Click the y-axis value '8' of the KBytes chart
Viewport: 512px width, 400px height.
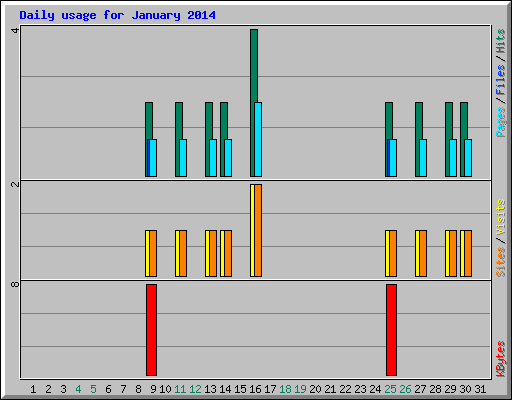point(15,284)
